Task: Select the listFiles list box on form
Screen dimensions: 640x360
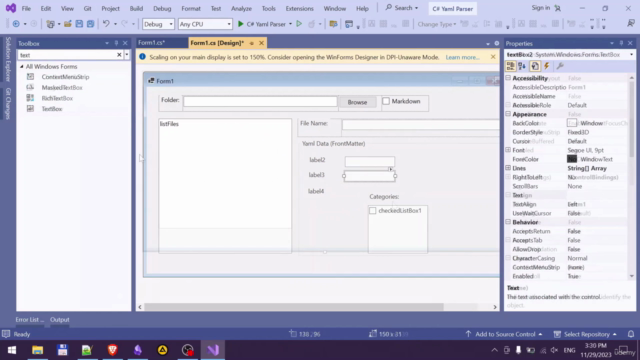Action: coord(225,186)
